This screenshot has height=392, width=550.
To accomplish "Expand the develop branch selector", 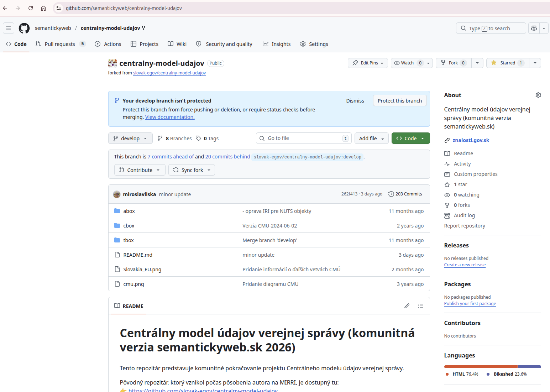I will (x=130, y=138).
